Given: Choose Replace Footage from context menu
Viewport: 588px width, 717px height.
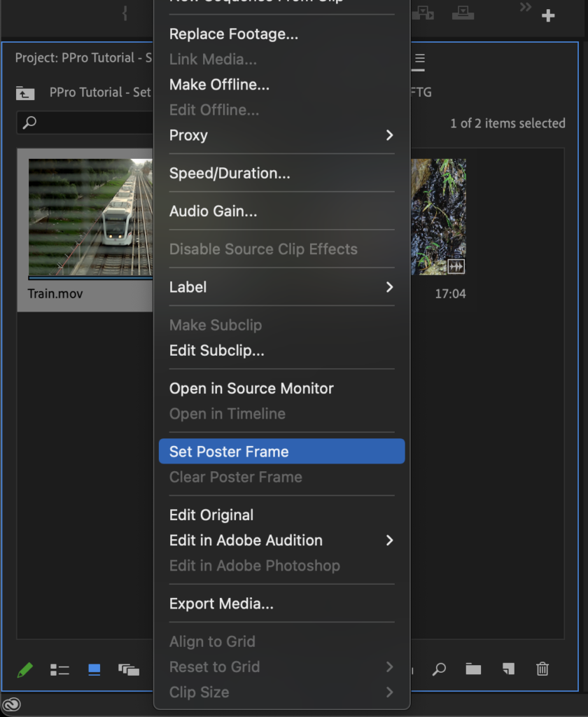Looking at the screenshot, I should (281, 34).
